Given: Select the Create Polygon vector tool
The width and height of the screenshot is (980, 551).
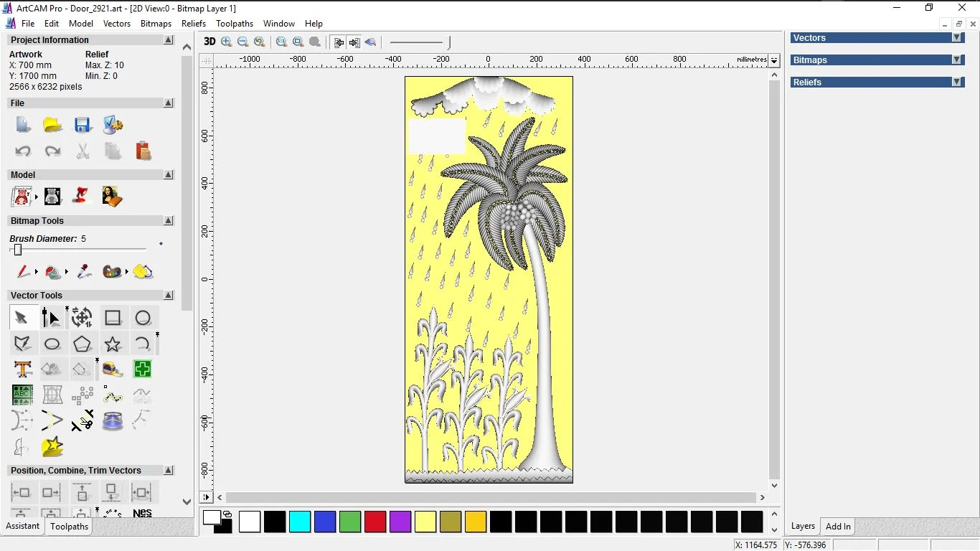Looking at the screenshot, I should [82, 344].
